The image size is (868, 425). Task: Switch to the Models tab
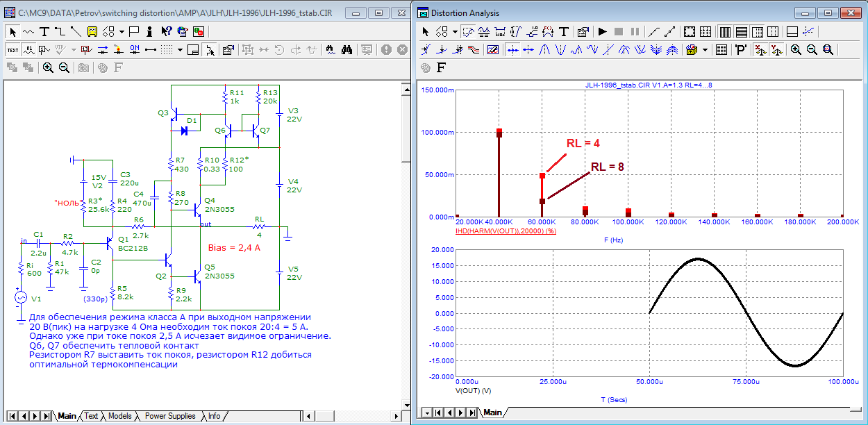click(119, 416)
